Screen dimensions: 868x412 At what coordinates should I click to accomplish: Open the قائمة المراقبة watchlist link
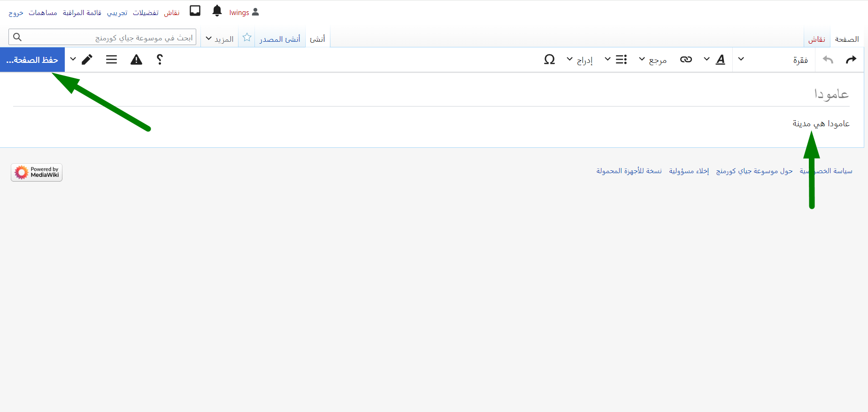pos(82,13)
